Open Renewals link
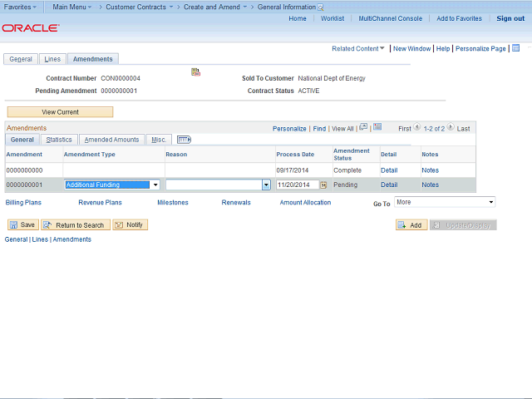This screenshot has height=399, width=532. [x=236, y=203]
